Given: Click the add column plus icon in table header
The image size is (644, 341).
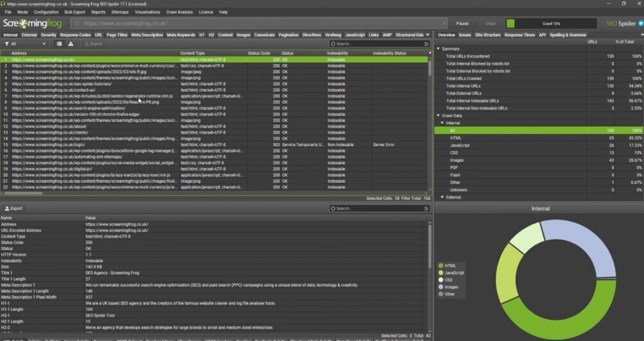Looking at the screenshot, I should [430, 53].
